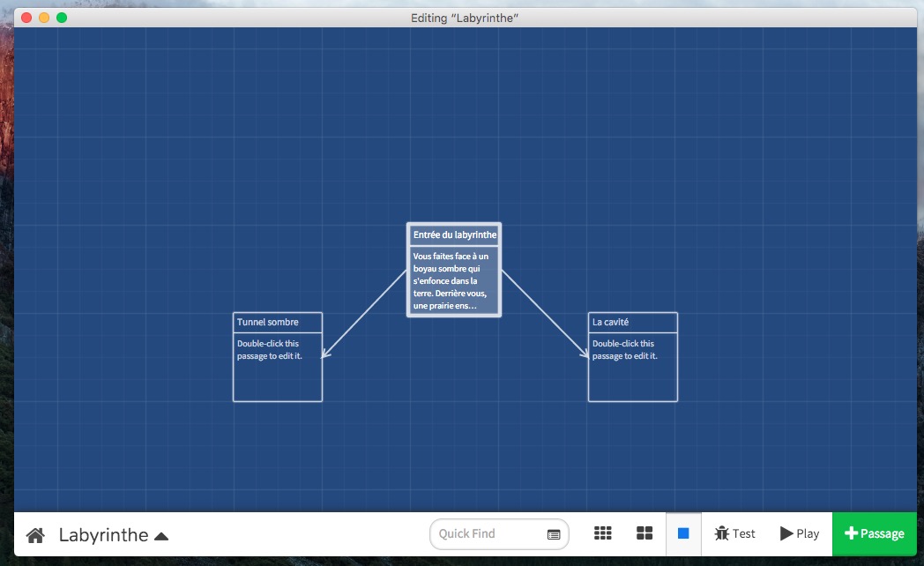Click the green fullscreen window button
Viewport: 924px width, 566px height.
[62, 18]
